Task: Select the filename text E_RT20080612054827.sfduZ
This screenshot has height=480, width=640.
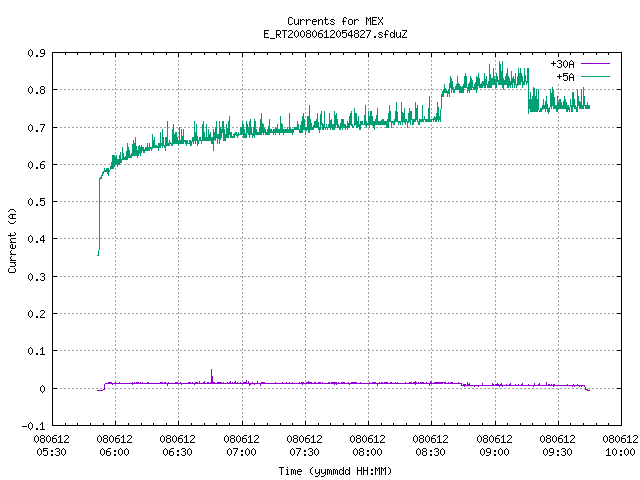Action: (x=335, y=34)
